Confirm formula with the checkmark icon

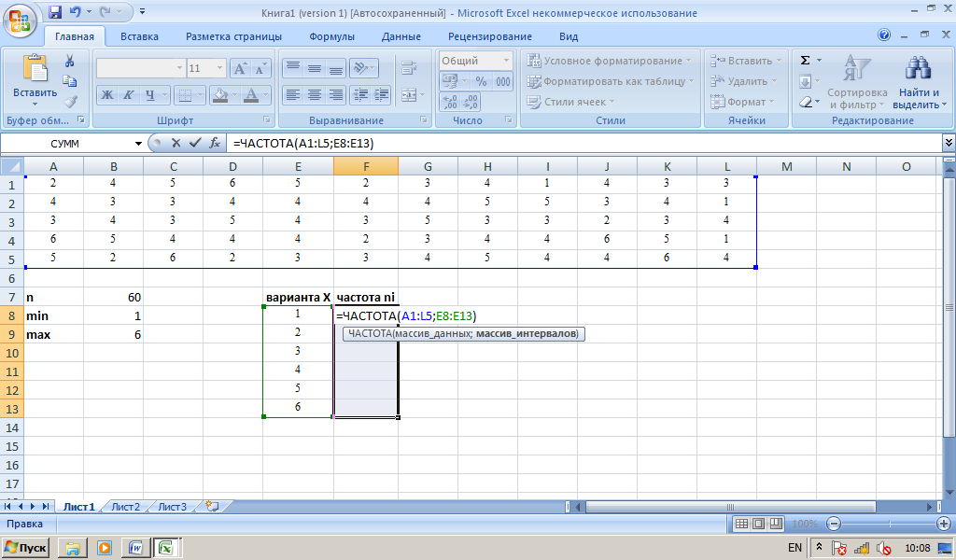195,143
